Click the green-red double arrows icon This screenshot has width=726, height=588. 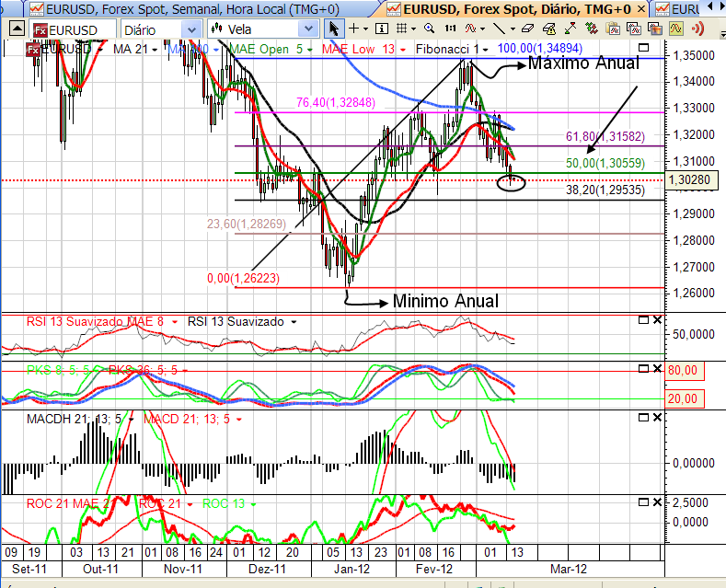tap(592, 29)
